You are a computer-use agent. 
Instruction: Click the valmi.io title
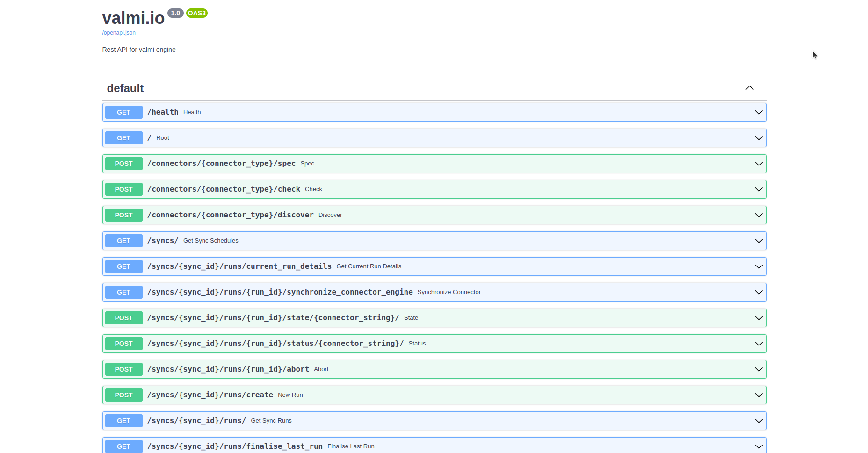click(x=133, y=18)
